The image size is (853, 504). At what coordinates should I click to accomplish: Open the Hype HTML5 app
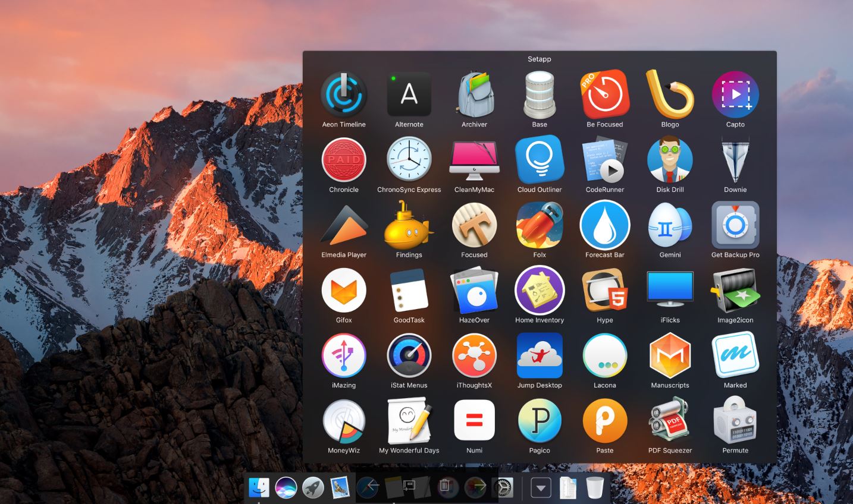click(x=605, y=291)
